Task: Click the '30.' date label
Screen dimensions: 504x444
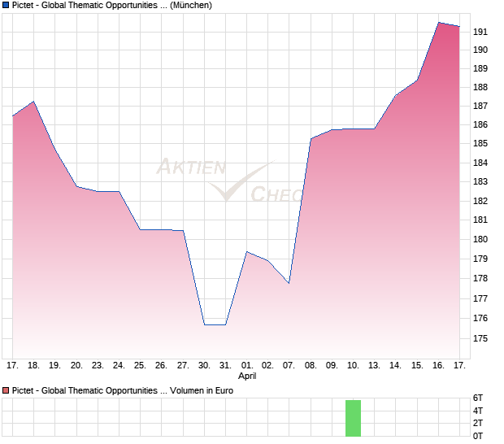Action: click(204, 366)
